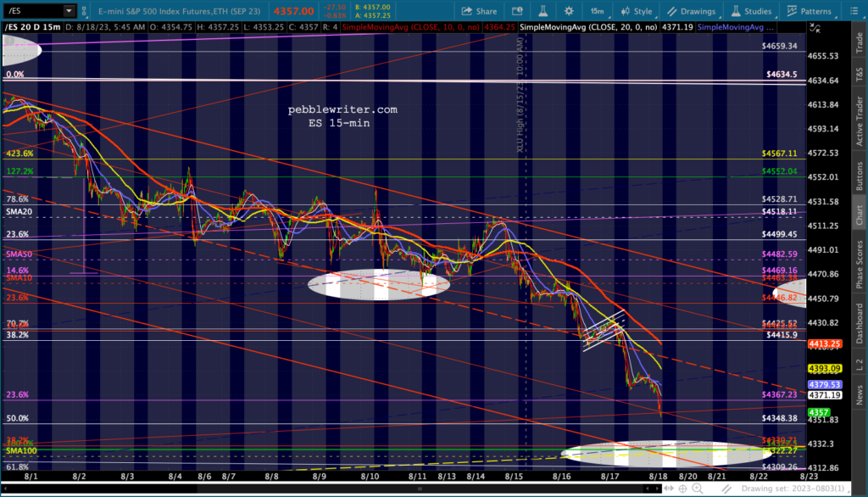Select the Chart side tab
Screen dimensions: 868x497
pyautogui.click(x=860, y=215)
